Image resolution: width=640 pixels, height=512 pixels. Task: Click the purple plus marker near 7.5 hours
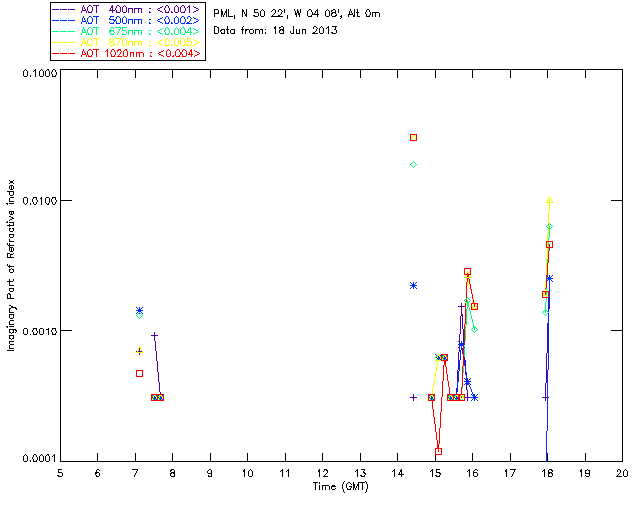click(154, 336)
